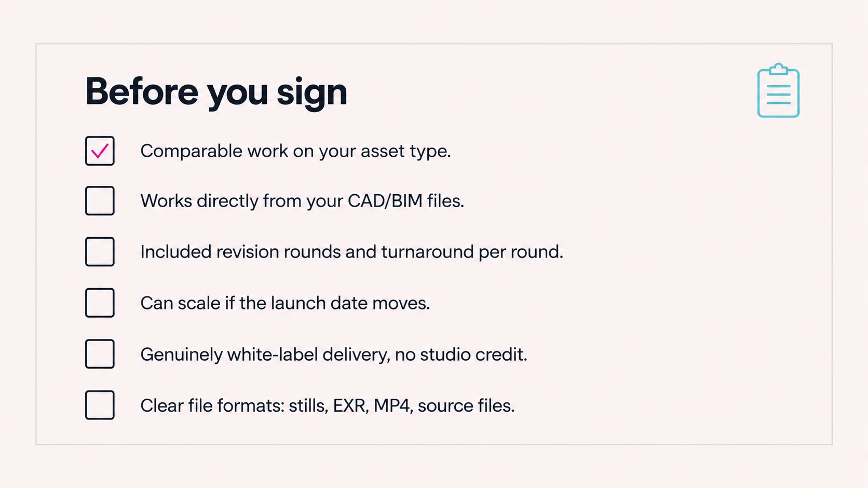The width and height of the screenshot is (868, 488).
Task: Click the Included revision rounds and turnaround text
Action: 351,252
